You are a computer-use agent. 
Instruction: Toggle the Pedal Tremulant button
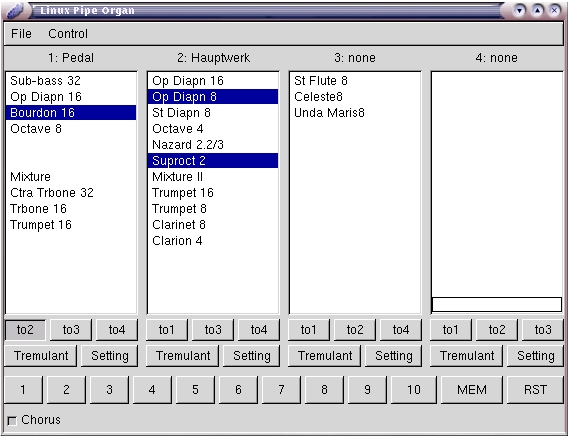(x=41, y=356)
